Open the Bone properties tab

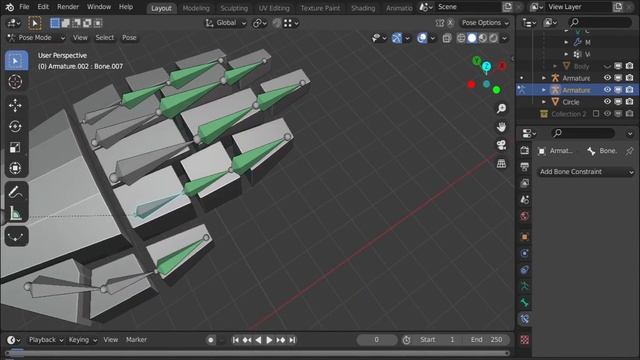point(524,302)
